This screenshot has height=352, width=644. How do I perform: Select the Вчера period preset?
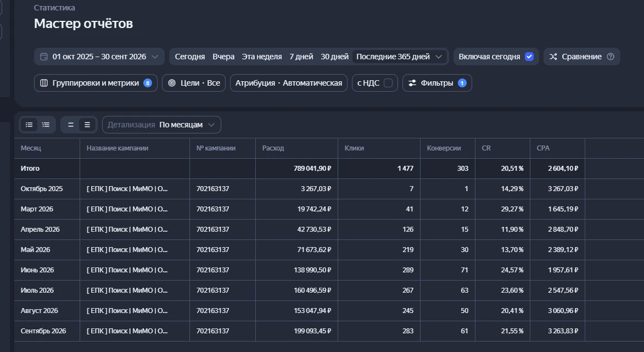(x=223, y=57)
